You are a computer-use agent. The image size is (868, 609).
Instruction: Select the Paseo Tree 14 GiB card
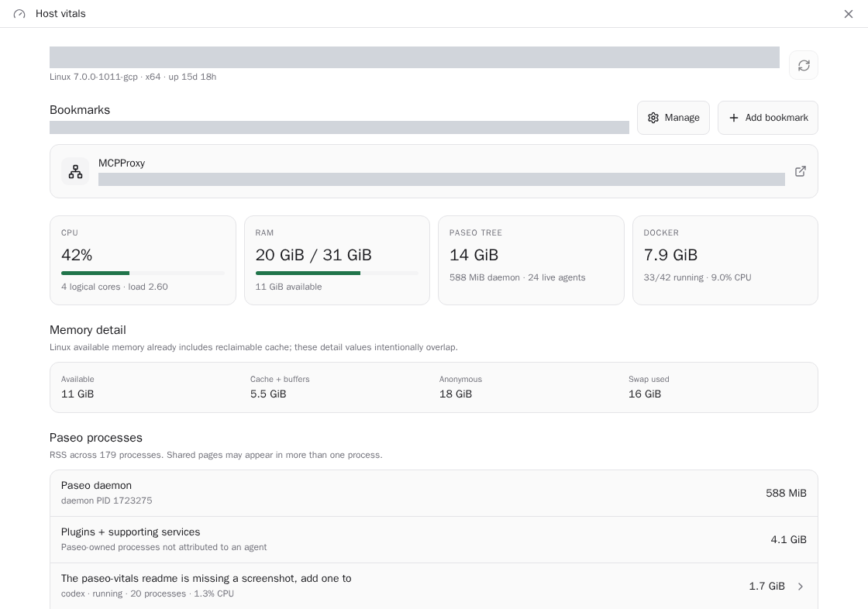[531, 260]
